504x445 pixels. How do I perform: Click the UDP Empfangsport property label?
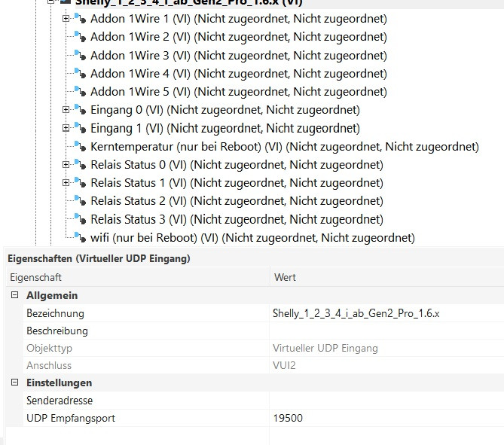point(71,418)
